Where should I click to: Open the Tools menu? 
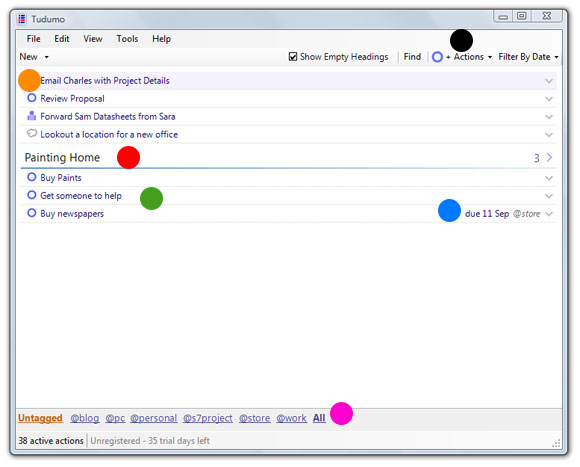pyautogui.click(x=127, y=39)
